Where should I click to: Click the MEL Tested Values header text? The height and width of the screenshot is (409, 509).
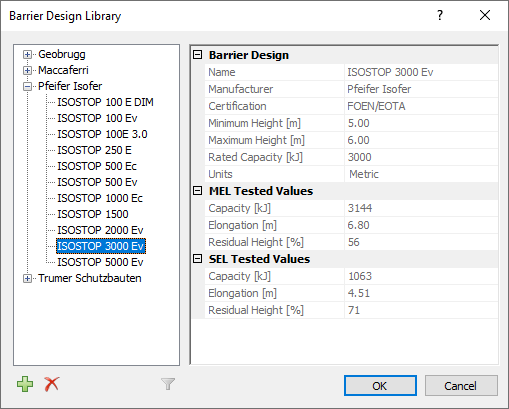click(261, 191)
